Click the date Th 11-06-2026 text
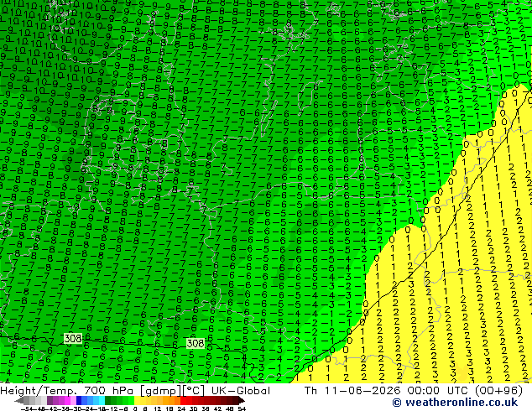This screenshot has height=411, width=532. pyautogui.click(x=353, y=391)
